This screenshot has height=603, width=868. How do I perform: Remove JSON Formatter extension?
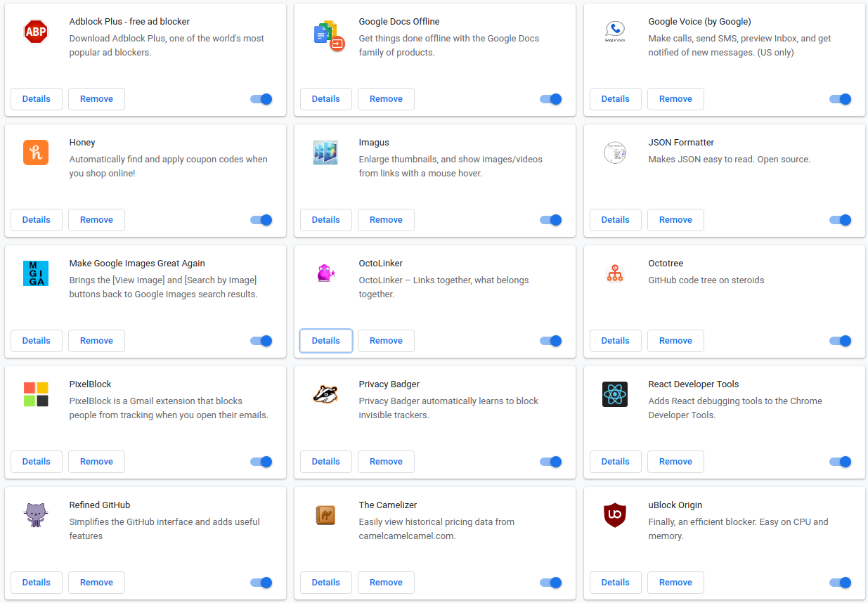675,220
